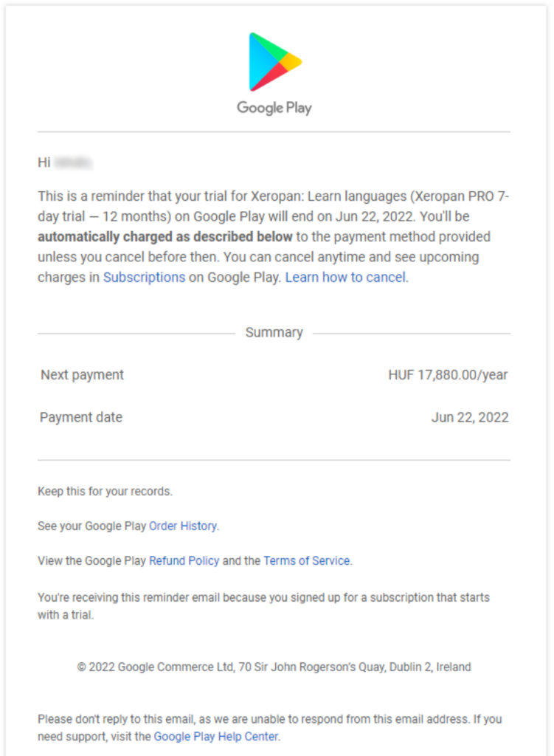Click the bold automatically charged text
This screenshot has height=756, width=554.
coord(165,237)
